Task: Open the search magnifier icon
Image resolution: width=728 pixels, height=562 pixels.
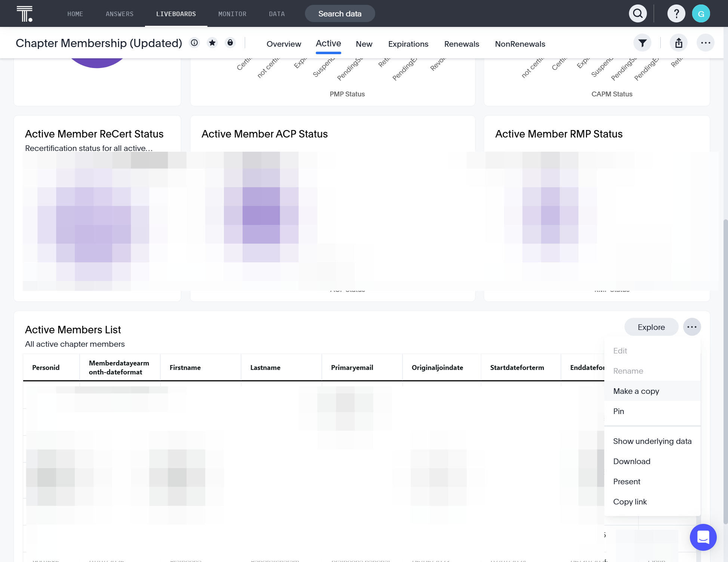Action: coord(638,14)
